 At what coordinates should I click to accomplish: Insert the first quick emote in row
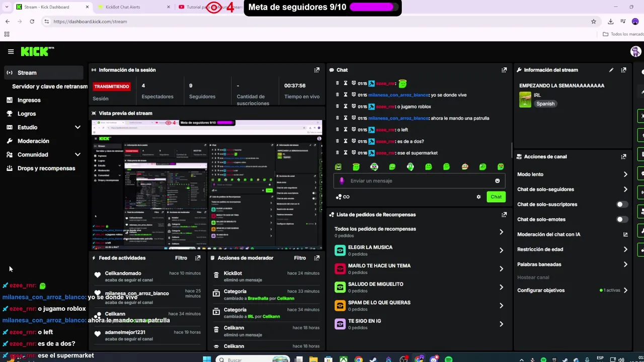click(338, 167)
